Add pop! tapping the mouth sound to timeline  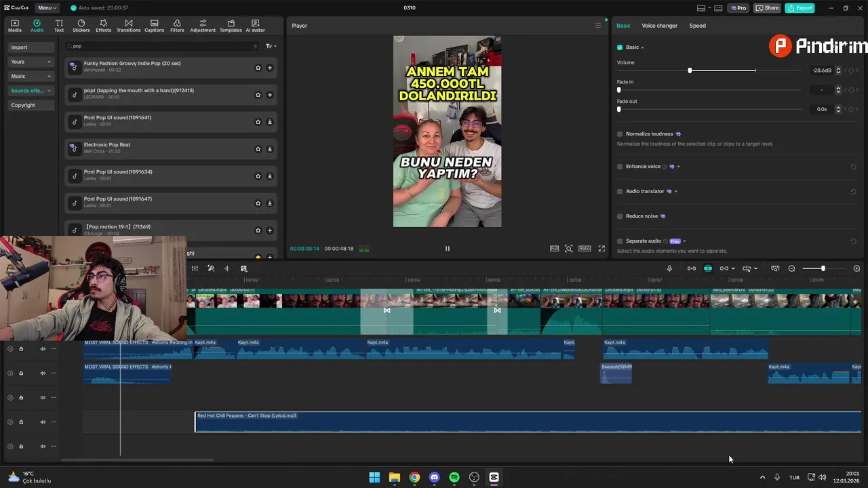(269, 95)
